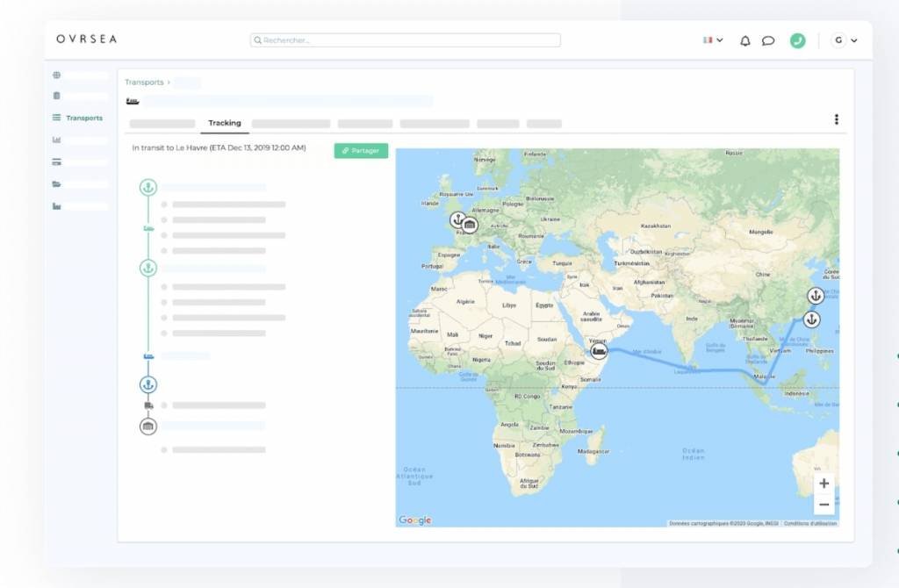Click the warehouse timeline step icon
The image size is (899, 588).
(148, 427)
